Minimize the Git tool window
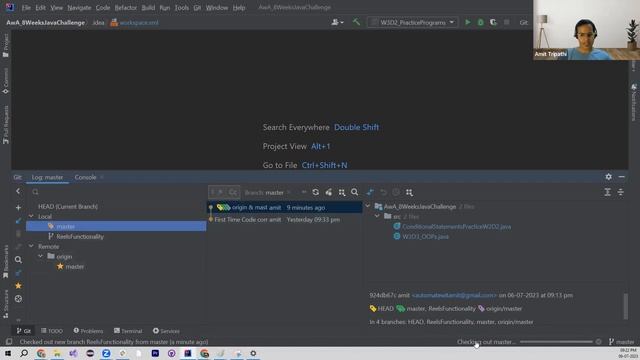This screenshot has width=640, height=360. click(x=621, y=177)
